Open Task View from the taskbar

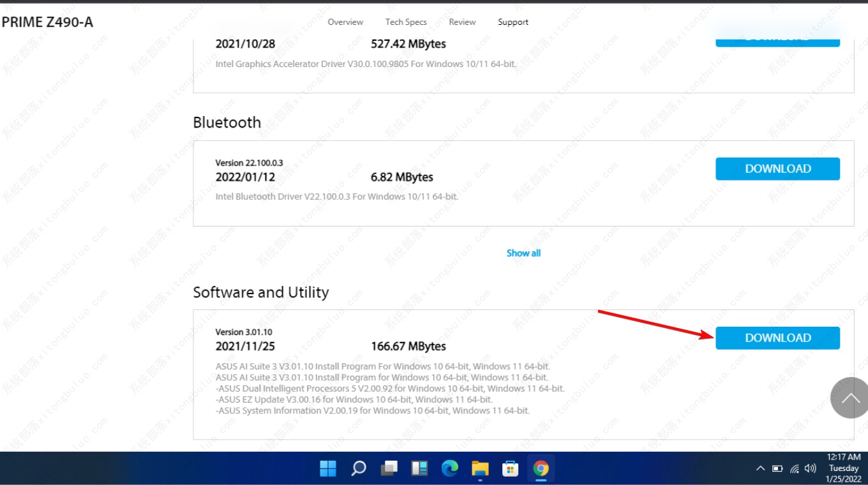click(x=389, y=469)
